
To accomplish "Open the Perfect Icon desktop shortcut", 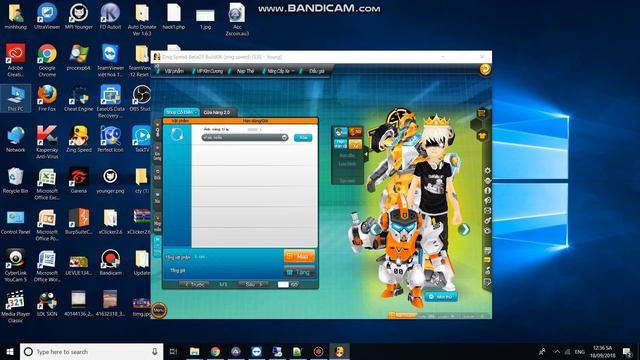I will (110, 140).
